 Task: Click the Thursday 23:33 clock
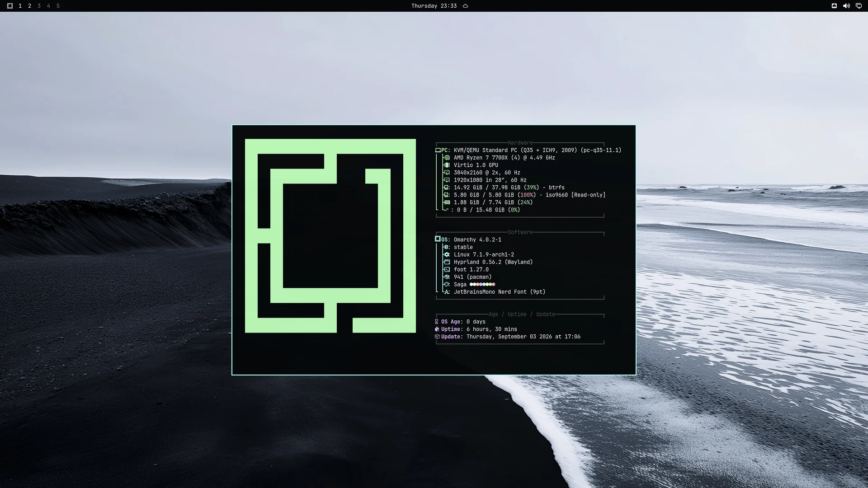click(x=434, y=6)
